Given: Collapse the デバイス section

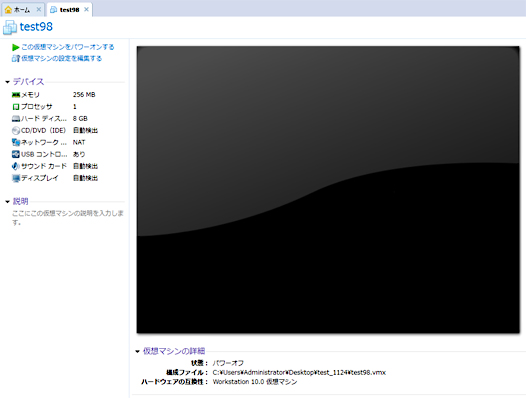Looking at the screenshot, I should coord(7,82).
